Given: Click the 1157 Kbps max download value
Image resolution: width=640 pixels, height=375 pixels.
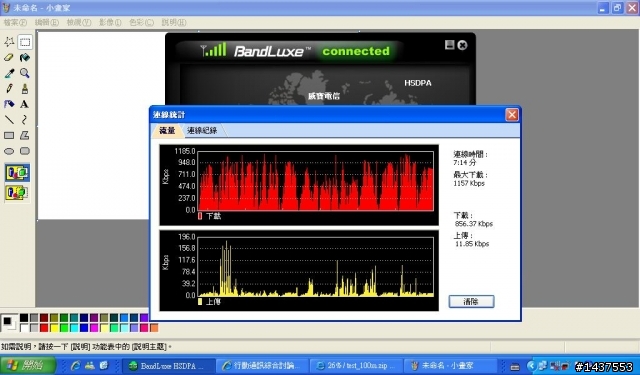Looking at the screenshot, I should (x=469, y=184).
